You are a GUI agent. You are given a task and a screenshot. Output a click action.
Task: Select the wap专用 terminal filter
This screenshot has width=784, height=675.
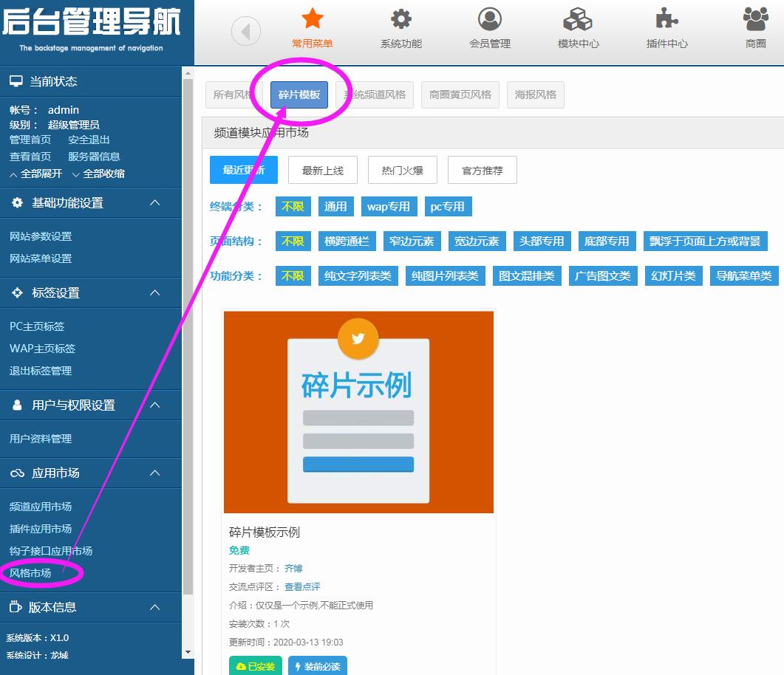click(389, 207)
